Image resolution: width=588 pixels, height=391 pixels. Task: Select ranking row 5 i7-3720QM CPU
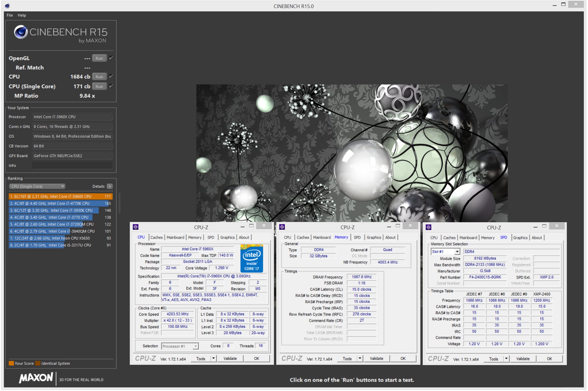coord(60,224)
